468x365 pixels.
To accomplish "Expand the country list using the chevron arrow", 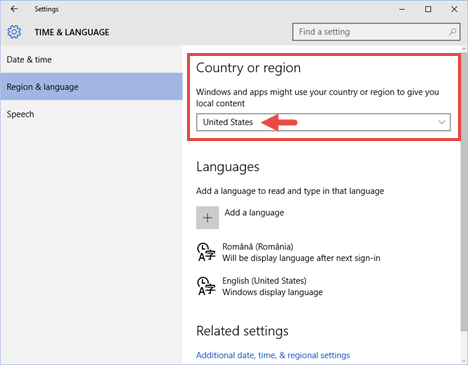I will coord(442,122).
